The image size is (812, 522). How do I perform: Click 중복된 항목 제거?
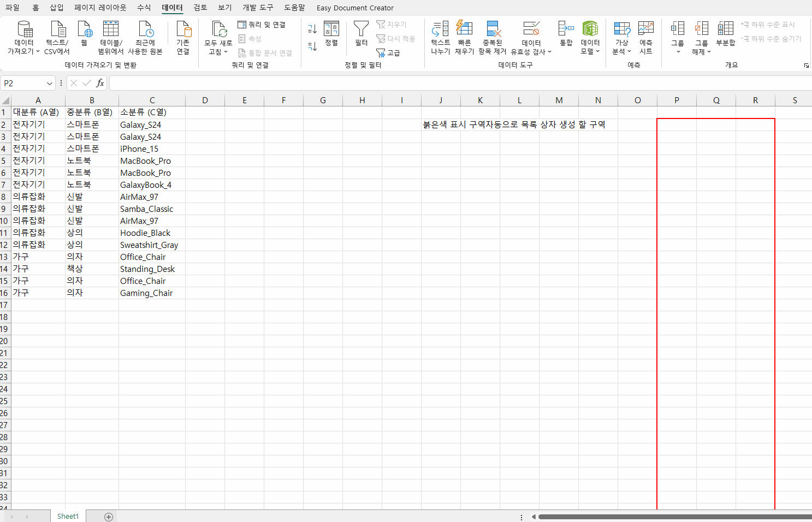point(493,38)
